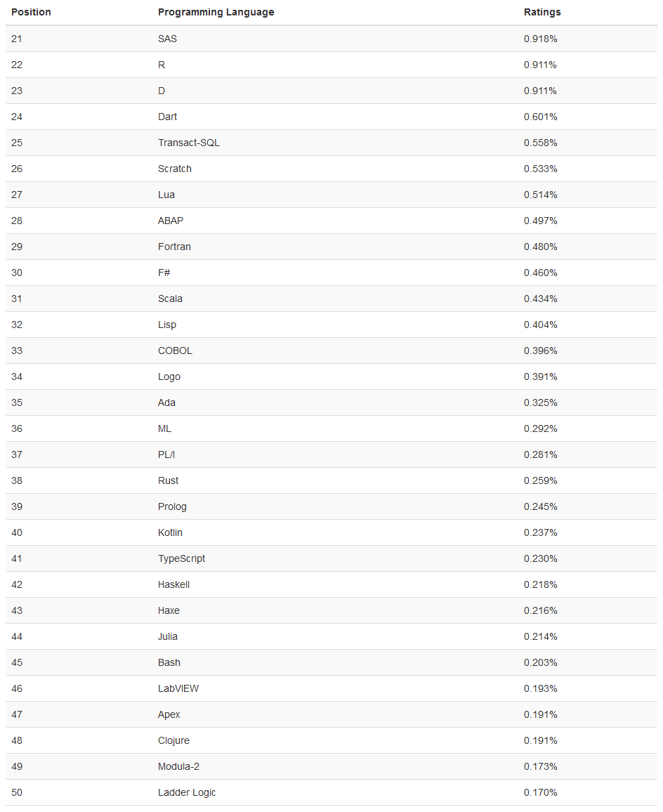Select the Ladder Logic entry
Image resolution: width=663 pixels, height=812 pixels.
(187, 792)
